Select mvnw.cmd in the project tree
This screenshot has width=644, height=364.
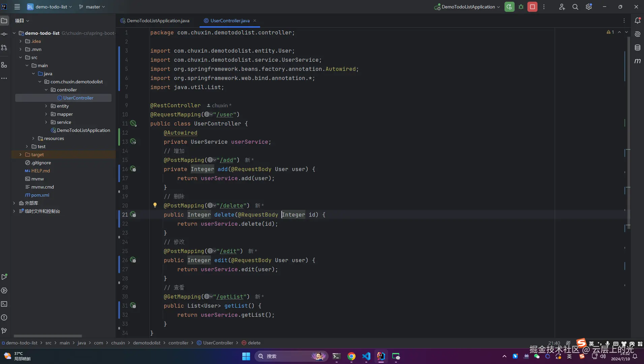coord(42,187)
